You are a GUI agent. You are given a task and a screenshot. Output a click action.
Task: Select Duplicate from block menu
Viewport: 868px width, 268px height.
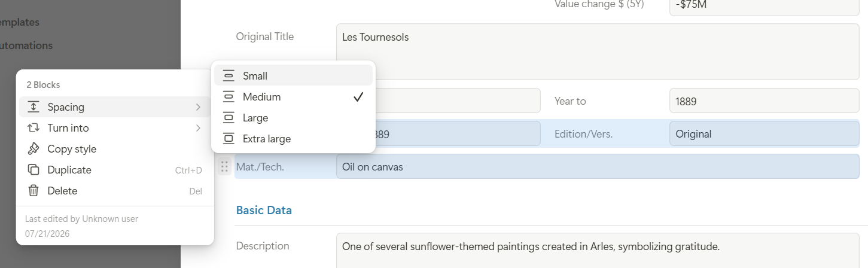(x=115, y=170)
